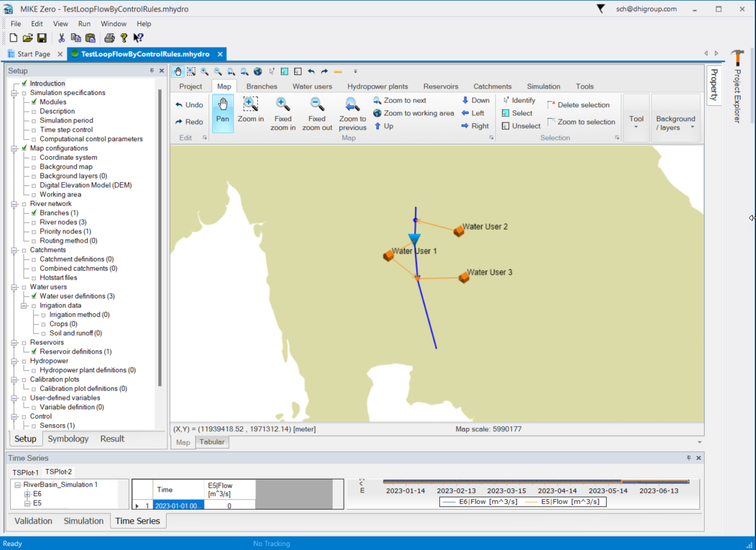Collapse the Irrigation data tree node
Image resolution: width=756 pixels, height=550 pixels.
pyautogui.click(x=24, y=305)
